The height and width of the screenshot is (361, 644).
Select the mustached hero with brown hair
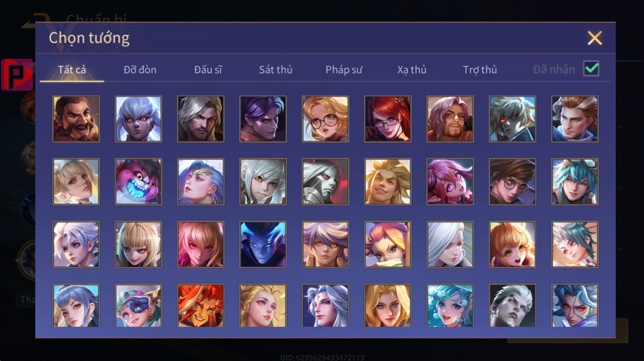[x=76, y=119]
